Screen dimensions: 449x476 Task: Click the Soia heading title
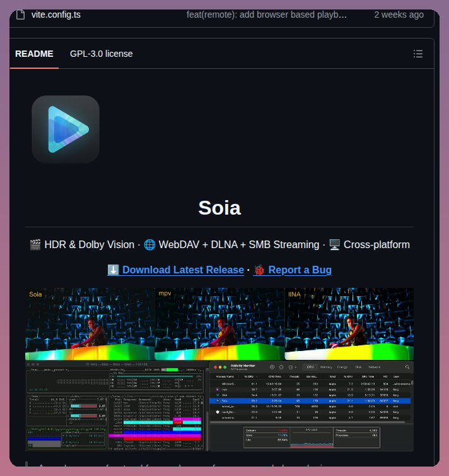219,208
